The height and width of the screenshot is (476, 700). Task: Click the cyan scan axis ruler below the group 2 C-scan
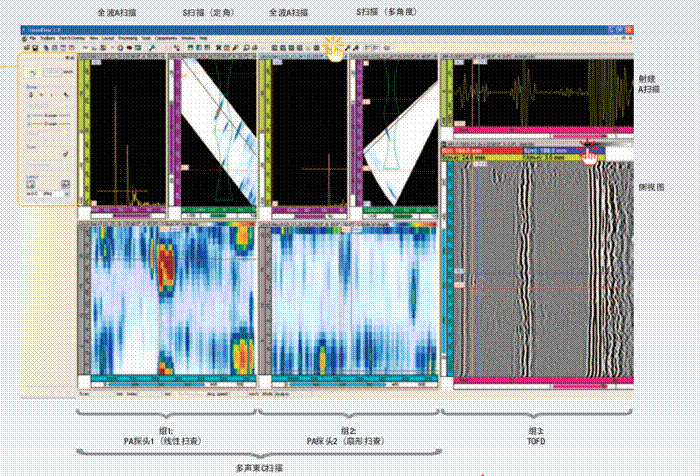354,379
